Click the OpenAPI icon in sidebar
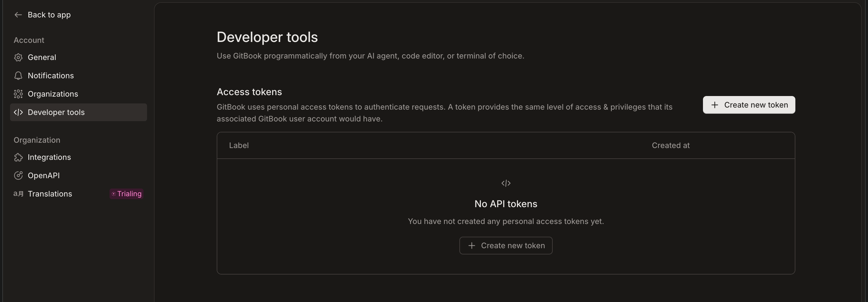 tap(18, 176)
